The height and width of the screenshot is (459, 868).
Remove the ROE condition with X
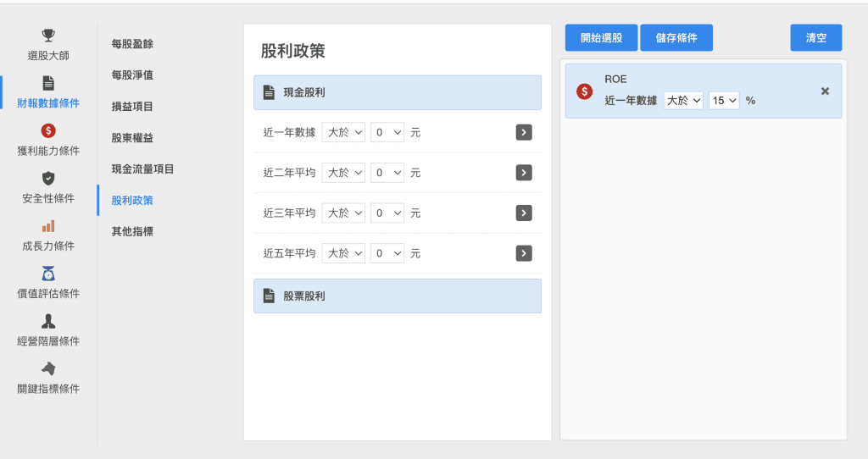coord(825,91)
